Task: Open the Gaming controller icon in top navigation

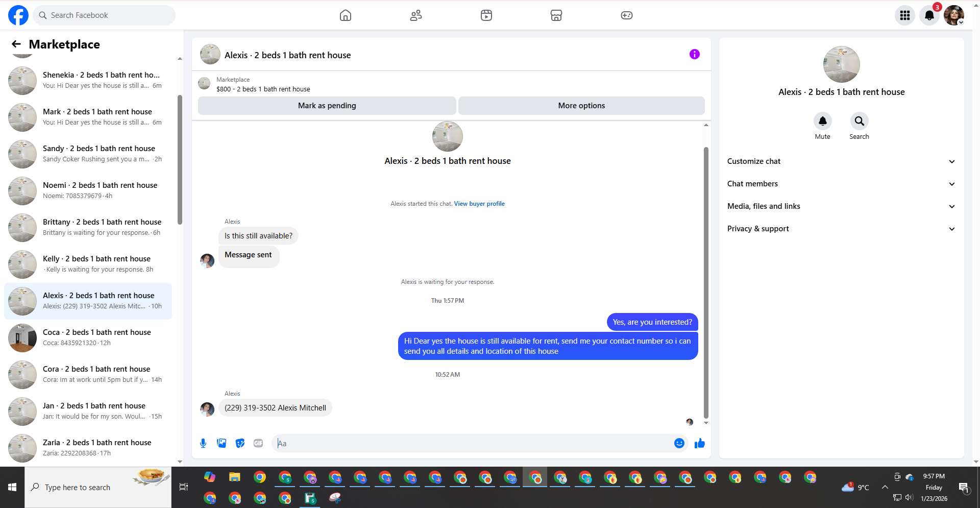Action: [627, 15]
